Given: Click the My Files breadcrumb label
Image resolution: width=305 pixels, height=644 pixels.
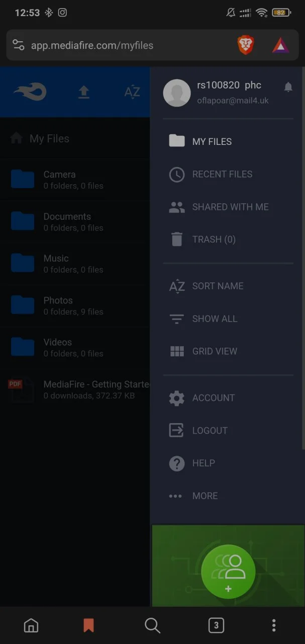Looking at the screenshot, I should click(x=49, y=138).
